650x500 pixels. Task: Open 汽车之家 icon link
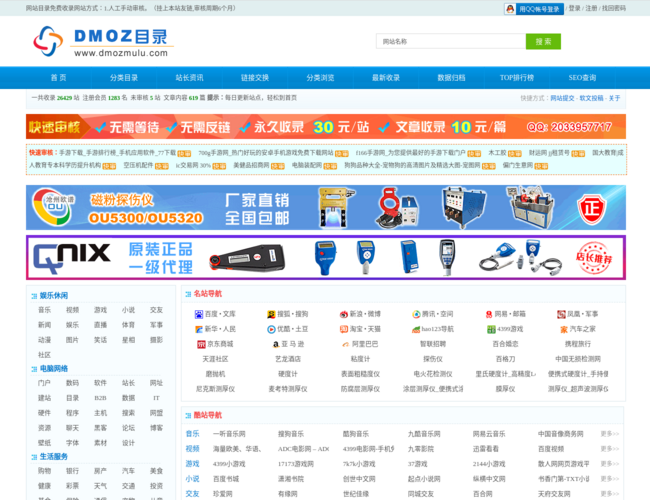coord(564,330)
